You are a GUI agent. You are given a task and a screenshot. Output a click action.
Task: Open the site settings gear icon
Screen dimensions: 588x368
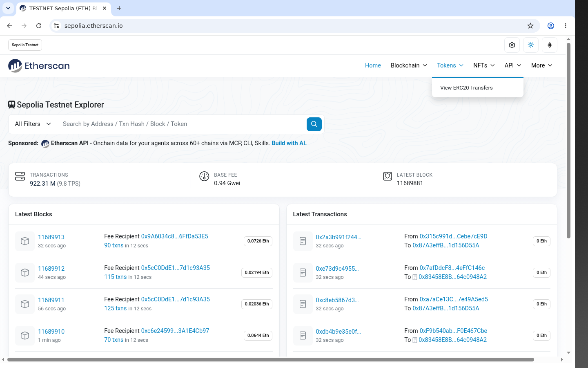point(512,45)
